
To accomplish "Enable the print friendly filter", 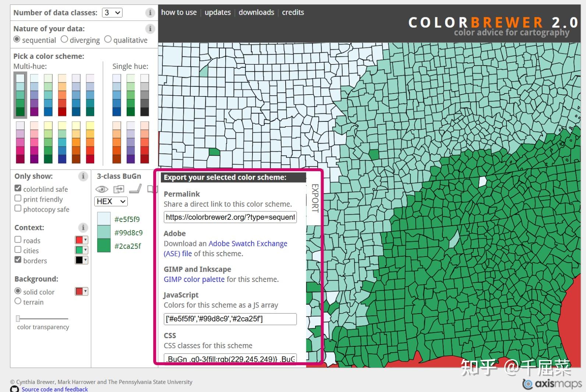I will click(18, 198).
